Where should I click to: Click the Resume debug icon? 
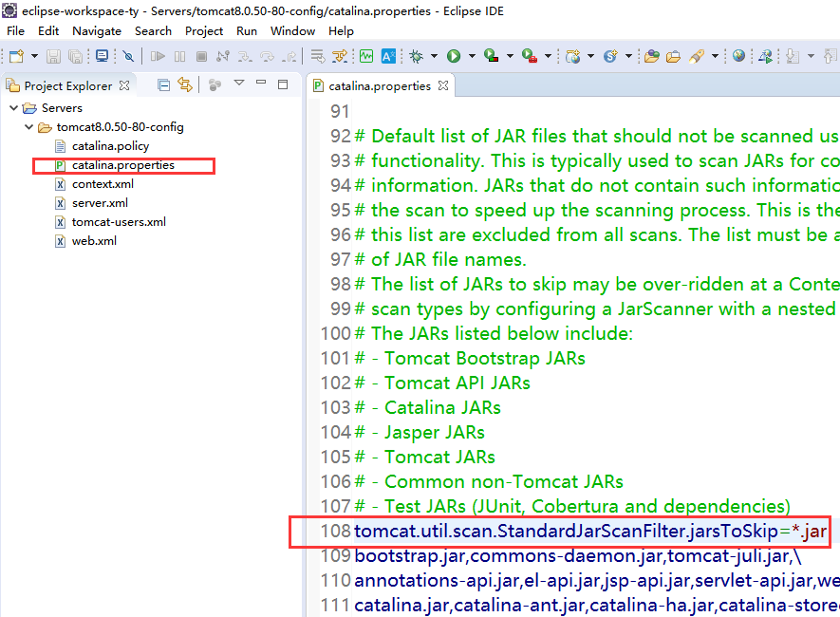(x=158, y=56)
